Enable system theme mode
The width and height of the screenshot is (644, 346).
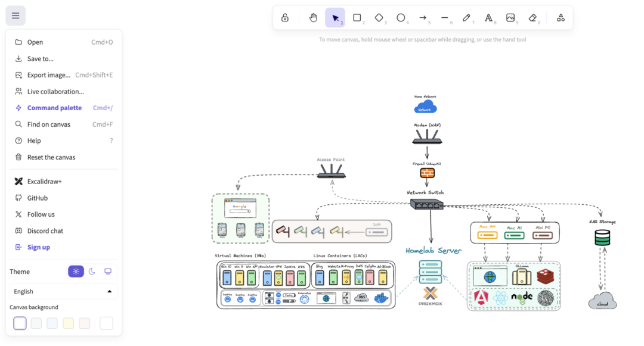[108, 271]
